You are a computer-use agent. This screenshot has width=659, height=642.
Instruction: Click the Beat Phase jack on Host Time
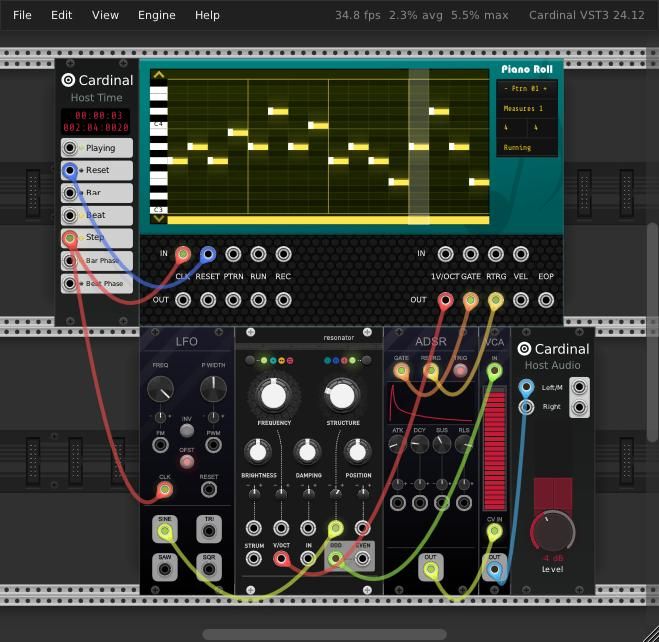point(70,284)
